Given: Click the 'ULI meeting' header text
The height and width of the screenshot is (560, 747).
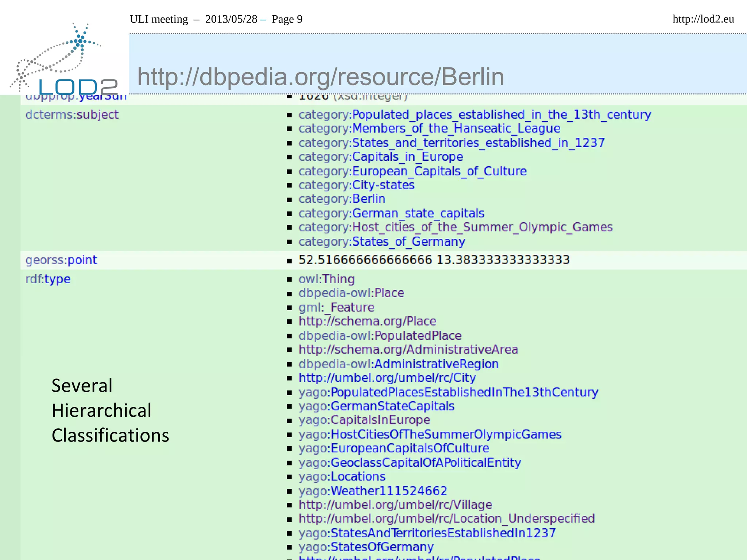Looking at the screenshot, I should tap(159, 19).
